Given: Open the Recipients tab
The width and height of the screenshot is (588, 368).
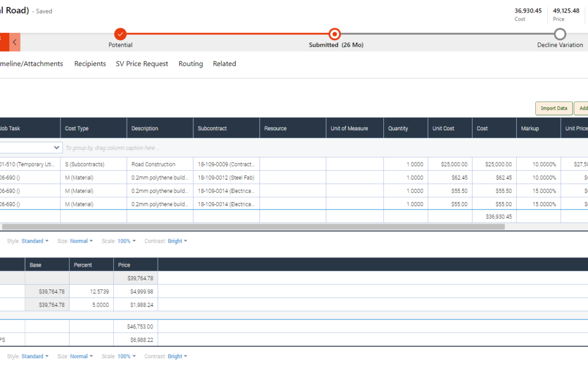Looking at the screenshot, I should click(x=90, y=64).
